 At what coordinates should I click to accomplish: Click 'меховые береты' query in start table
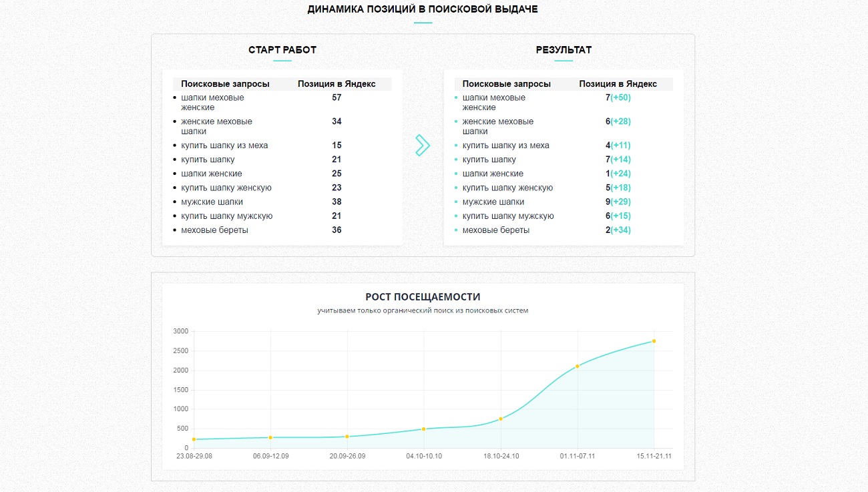pos(214,230)
